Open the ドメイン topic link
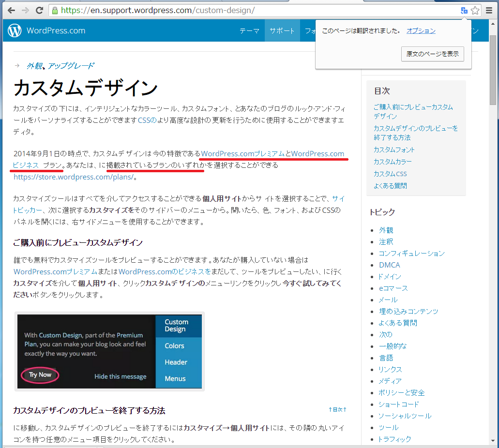This screenshot has width=499, height=448. (x=390, y=277)
